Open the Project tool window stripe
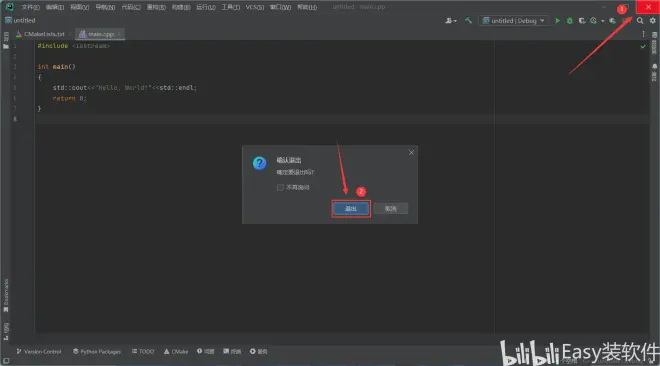Viewport: 660px width, 366px height. [6, 40]
